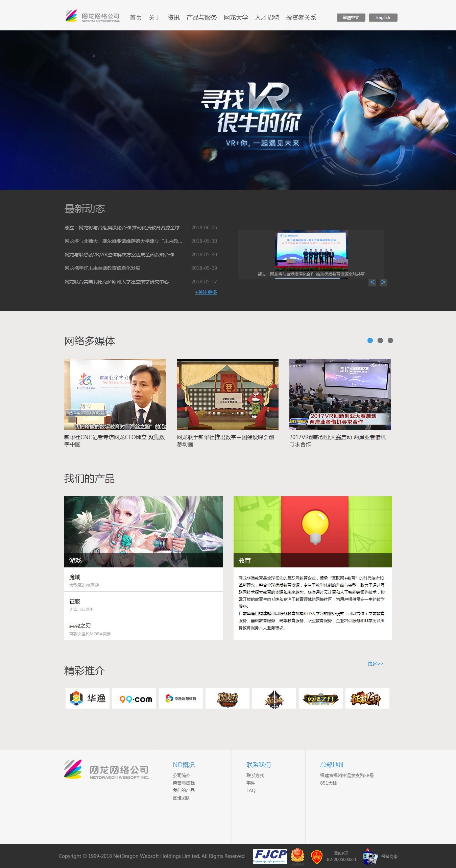Click the footer 网龙网络公司 logo

point(106,769)
